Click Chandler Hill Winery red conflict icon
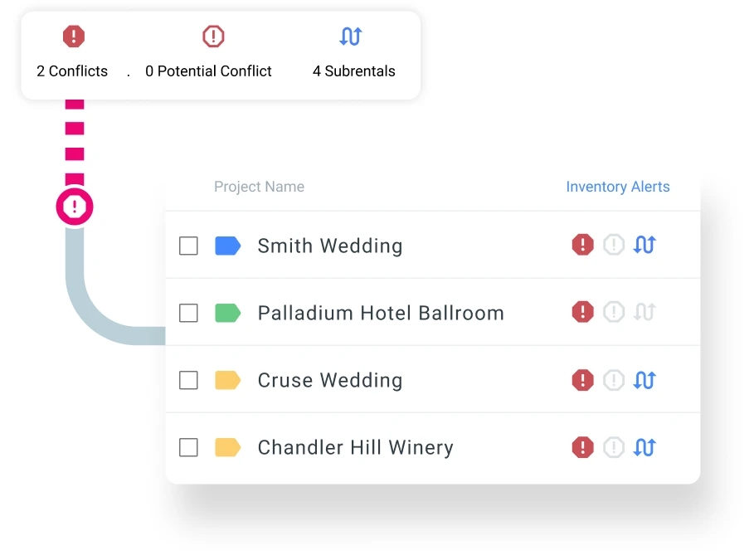The width and height of the screenshot is (749, 560). (x=583, y=447)
